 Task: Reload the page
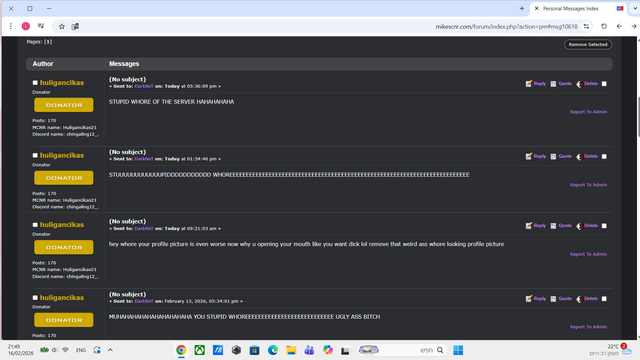604,26
